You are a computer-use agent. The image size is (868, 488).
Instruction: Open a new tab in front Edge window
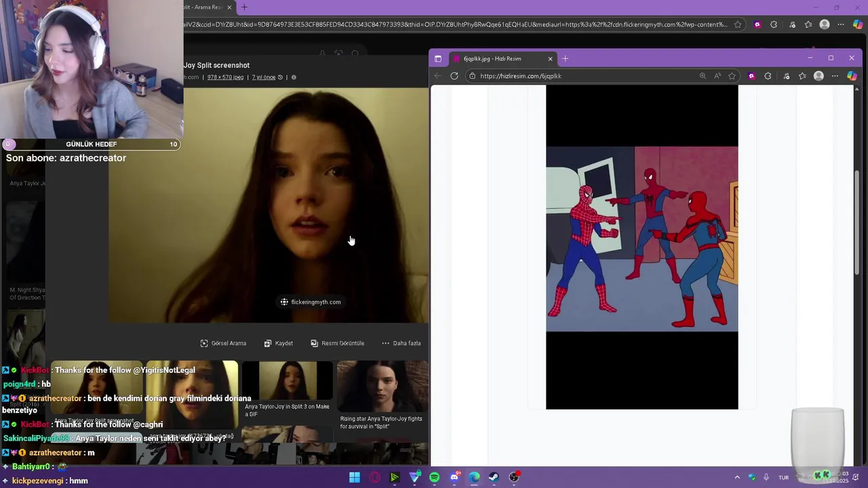(x=566, y=58)
